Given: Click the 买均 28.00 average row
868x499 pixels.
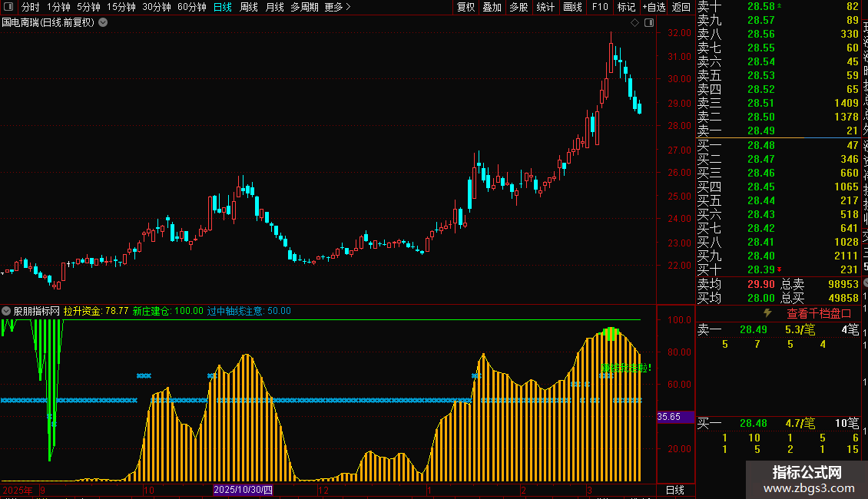Looking at the screenshot, I should [736, 298].
